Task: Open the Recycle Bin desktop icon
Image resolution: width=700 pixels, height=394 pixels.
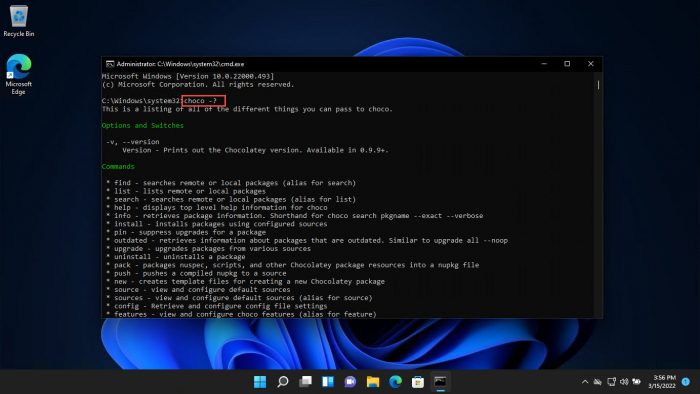Action: point(18,21)
